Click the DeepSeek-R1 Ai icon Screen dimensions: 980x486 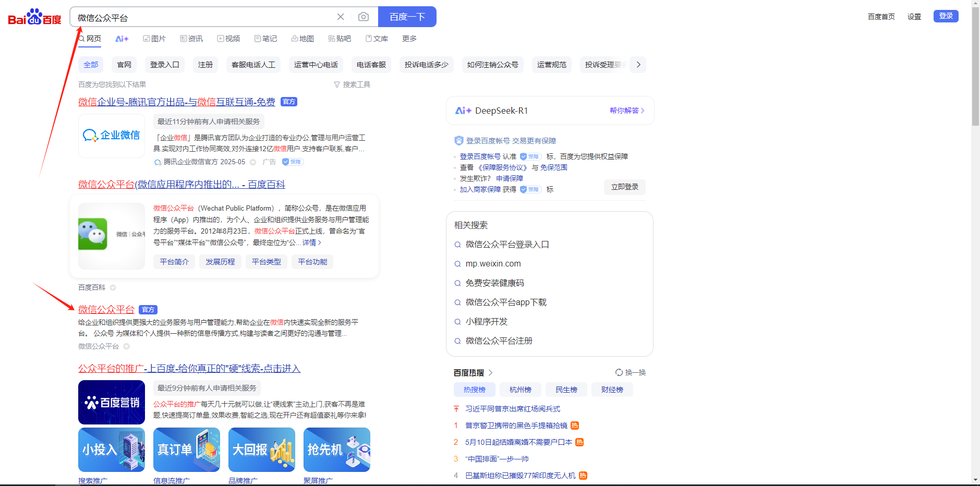pyautogui.click(x=464, y=110)
